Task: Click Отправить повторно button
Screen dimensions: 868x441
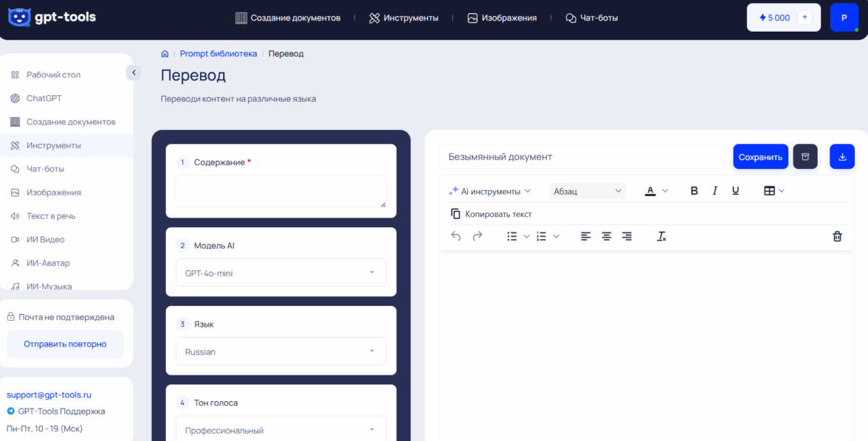Action: click(x=65, y=344)
